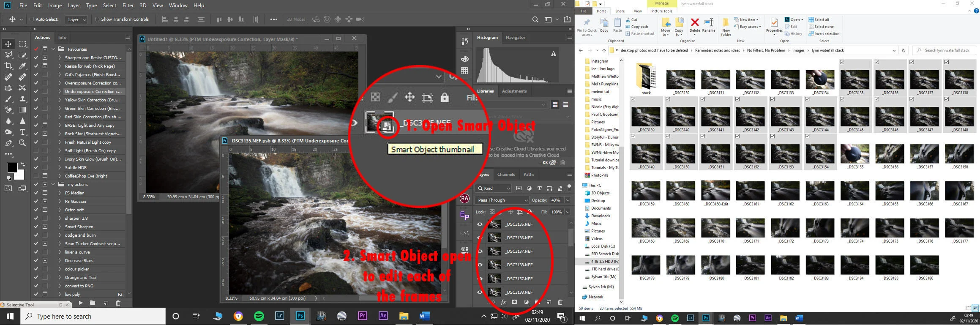
Task: Delete the selected action with trash icon
Action: pyautogui.click(x=118, y=303)
